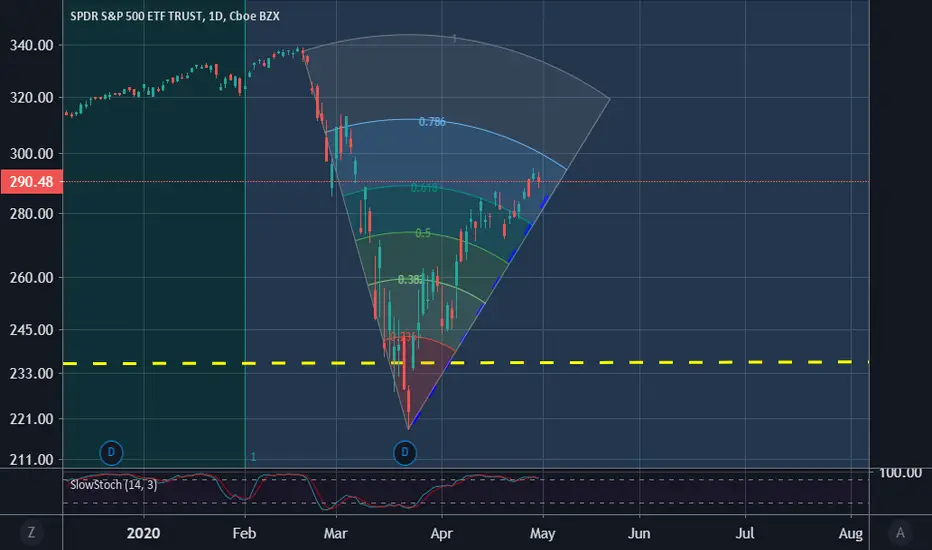Toggle auto scale A button

coord(900,532)
